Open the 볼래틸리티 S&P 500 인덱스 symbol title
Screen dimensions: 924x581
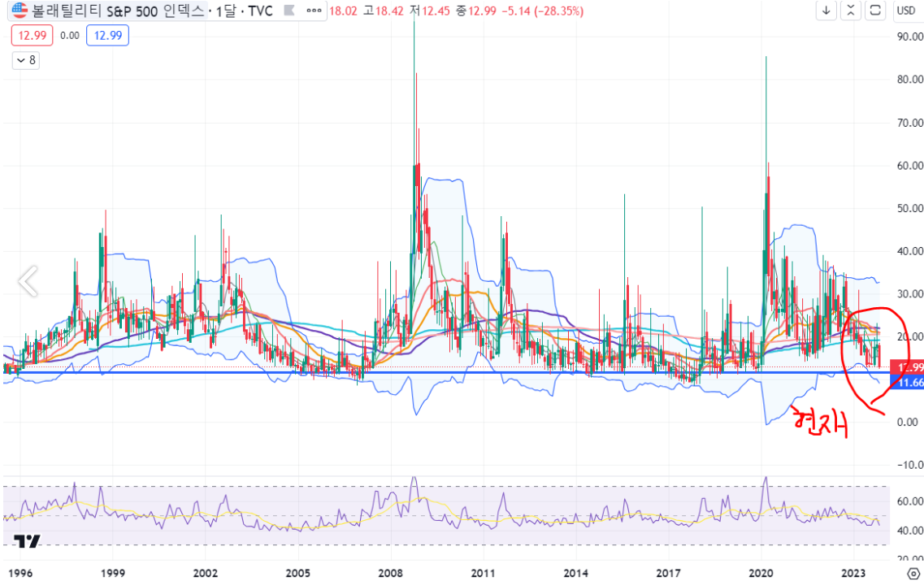119,11
